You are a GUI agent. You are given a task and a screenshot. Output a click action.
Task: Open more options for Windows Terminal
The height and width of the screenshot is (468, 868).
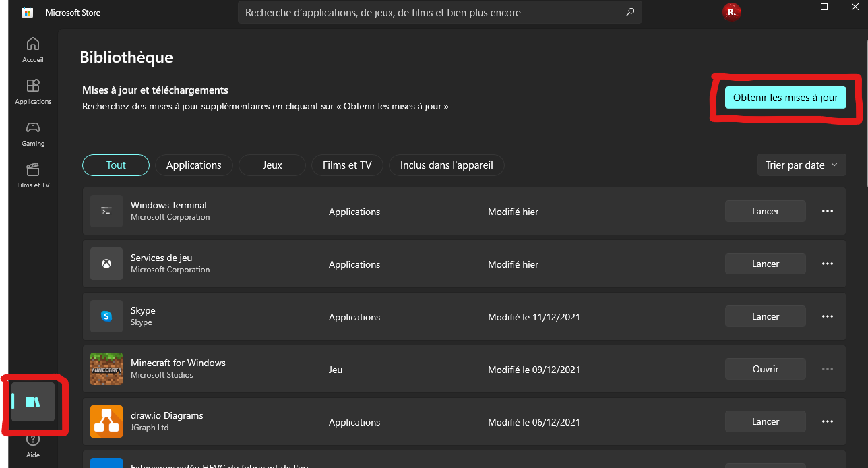[828, 211]
